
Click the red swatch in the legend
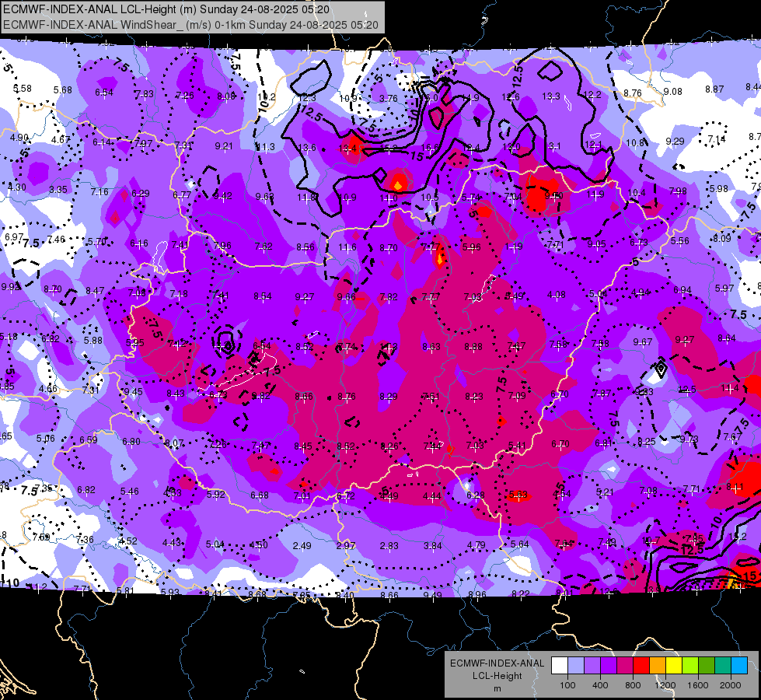[x=641, y=666]
